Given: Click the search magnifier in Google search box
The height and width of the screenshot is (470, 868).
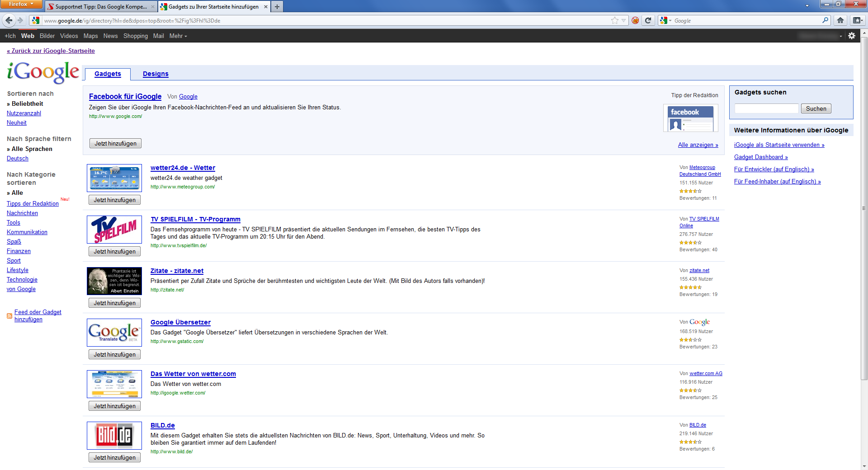Looking at the screenshot, I should pyautogui.click(x=825, y=20).
